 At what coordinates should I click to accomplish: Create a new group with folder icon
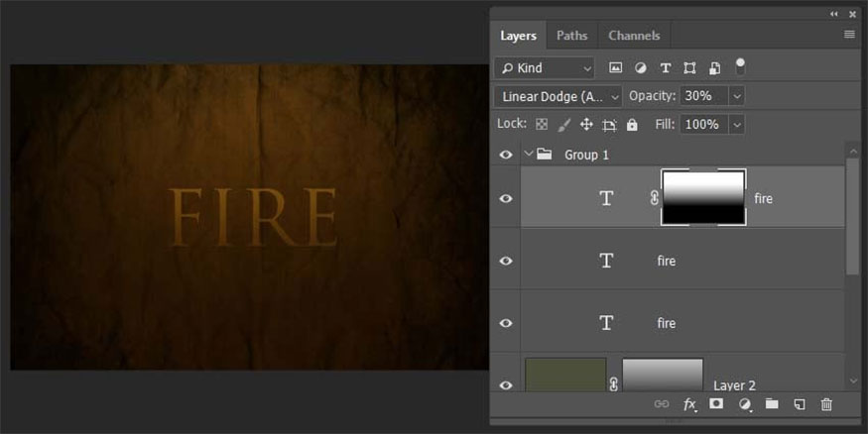[x=772, y=404]
